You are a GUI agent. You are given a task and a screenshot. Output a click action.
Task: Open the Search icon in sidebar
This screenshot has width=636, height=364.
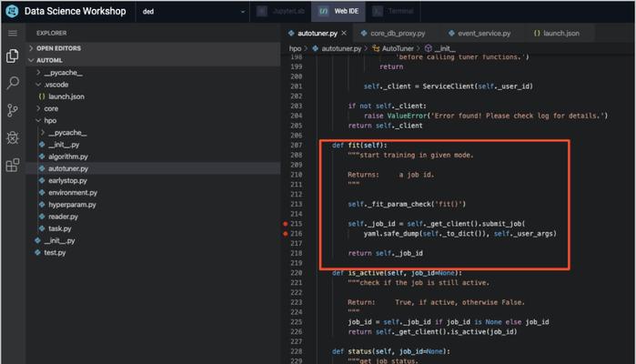click(13, 83)
